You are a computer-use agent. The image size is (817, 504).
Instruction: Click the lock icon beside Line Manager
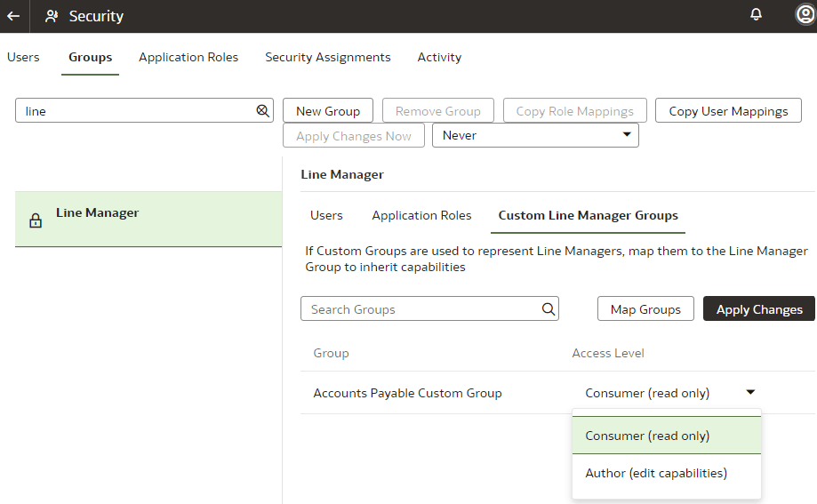click(x=36, y=221)
